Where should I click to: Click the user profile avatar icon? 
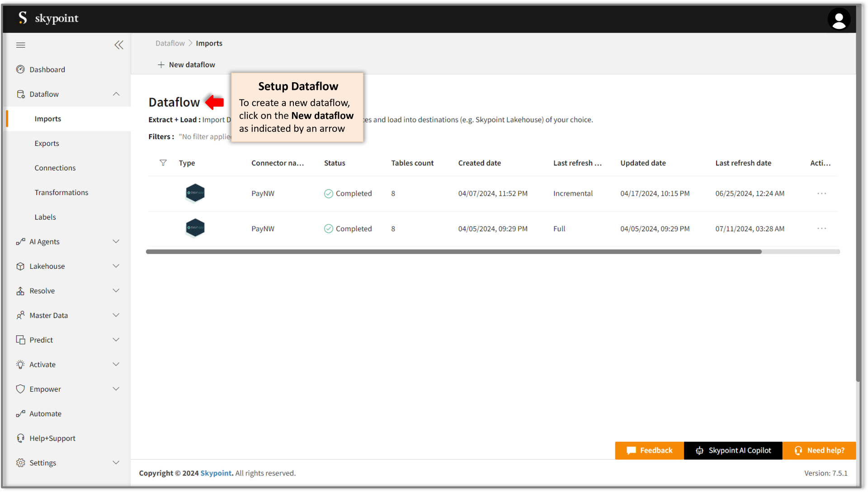tap(839, 19)
